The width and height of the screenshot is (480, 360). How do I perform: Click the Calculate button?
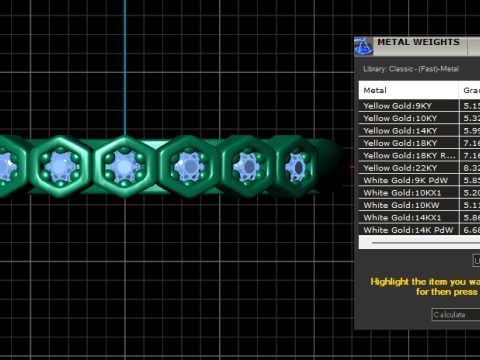click(x=456, y=315)
